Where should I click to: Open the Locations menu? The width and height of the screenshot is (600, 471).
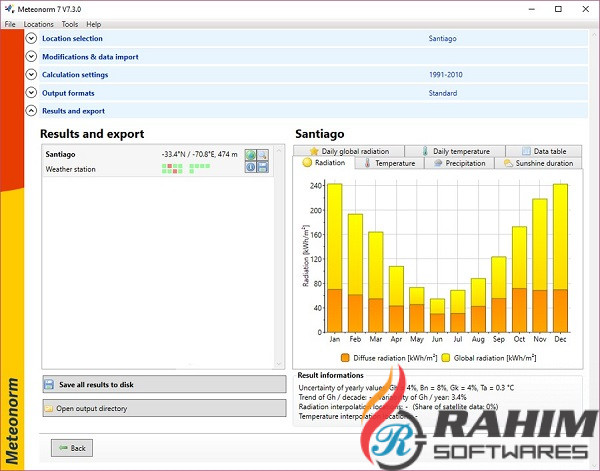39,23
